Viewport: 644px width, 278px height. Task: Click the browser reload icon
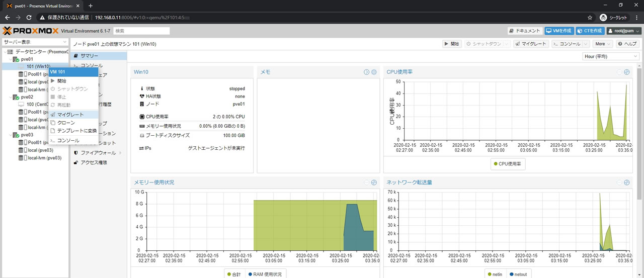pos(29,17)
